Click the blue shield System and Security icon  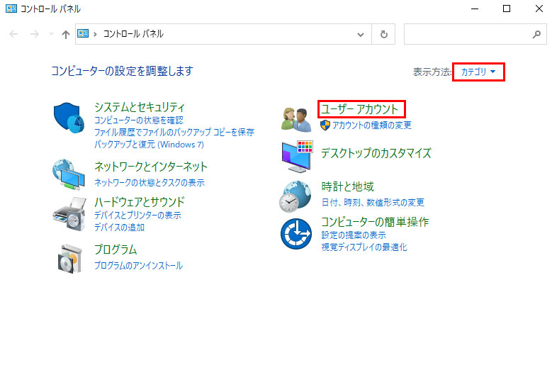pos(69,118)
